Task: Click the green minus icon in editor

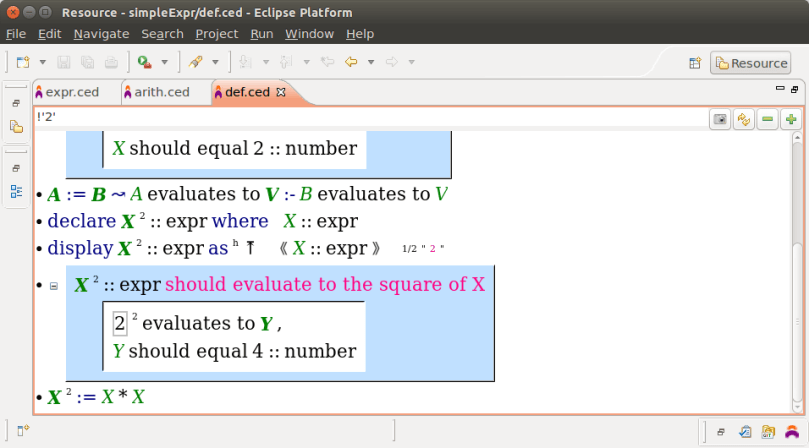Action: click(768, 119)
